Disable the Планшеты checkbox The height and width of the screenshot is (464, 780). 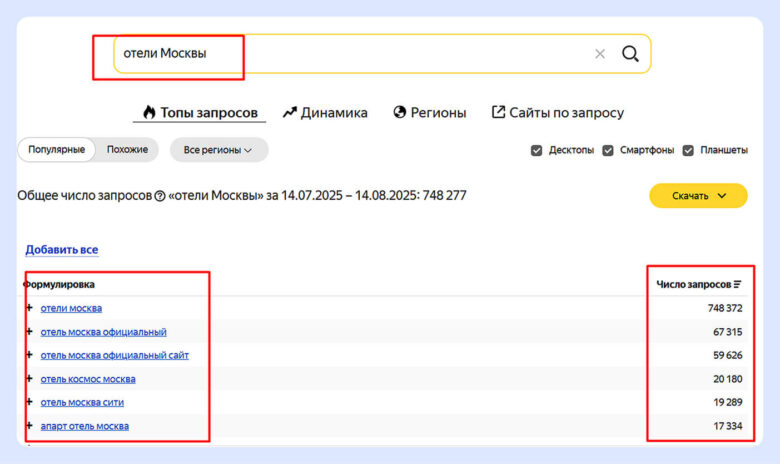point(688,150)
